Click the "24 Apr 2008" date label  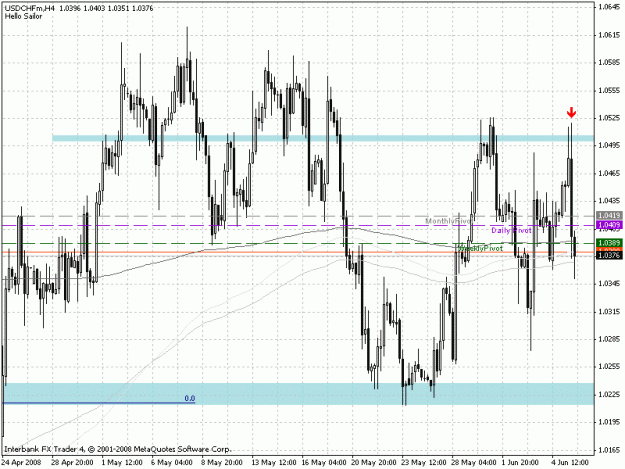pos(21,462)
